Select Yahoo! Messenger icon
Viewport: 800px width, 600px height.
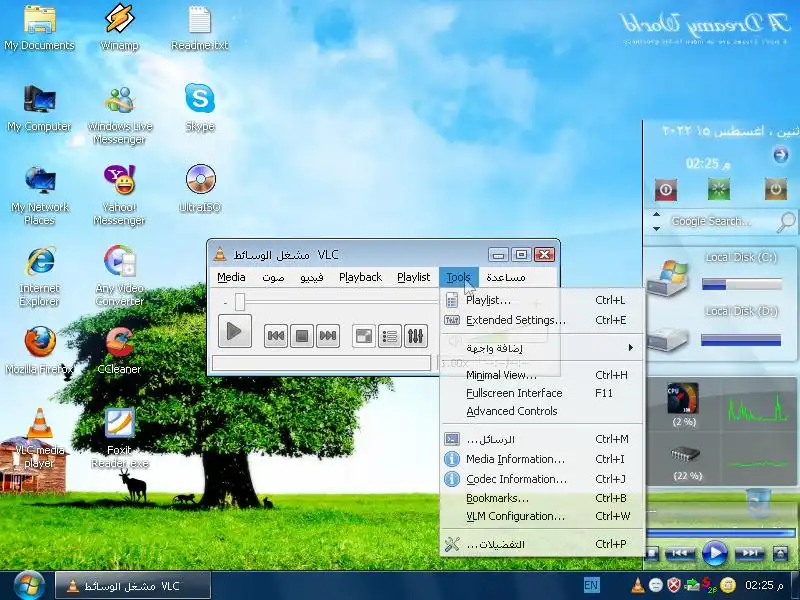119,196
